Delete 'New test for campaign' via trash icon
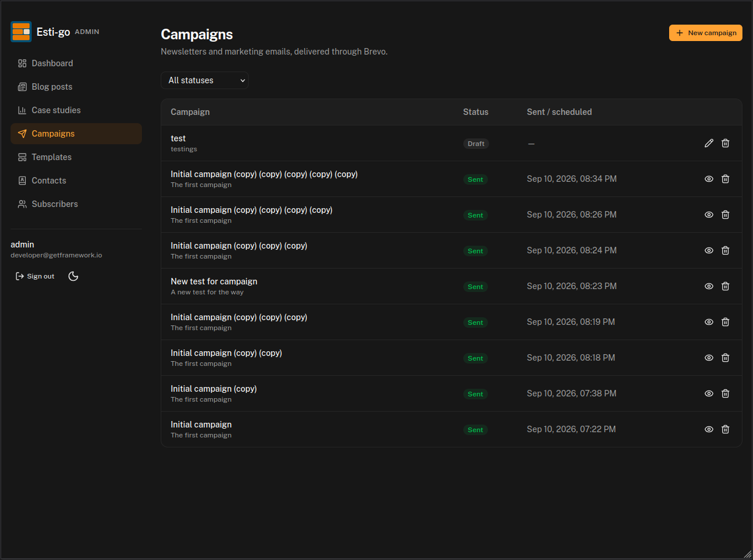This screenshot has height=560, width=753. point(725,286)
